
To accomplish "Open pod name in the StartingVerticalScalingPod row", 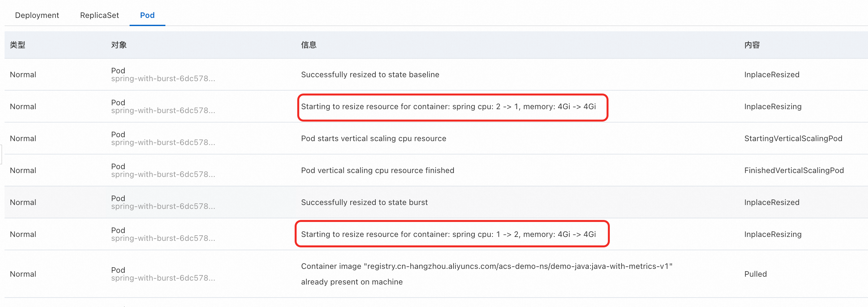I will click(x=163, y=142).
